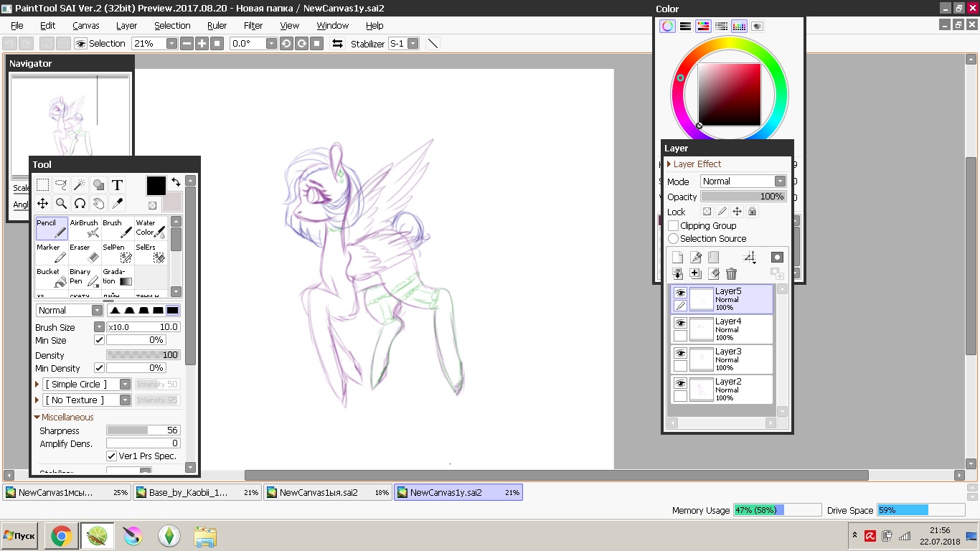Viewport: 980px width, 551px height.
Task: Enable the Clipping Group checkbox
Action: point(673,226)
